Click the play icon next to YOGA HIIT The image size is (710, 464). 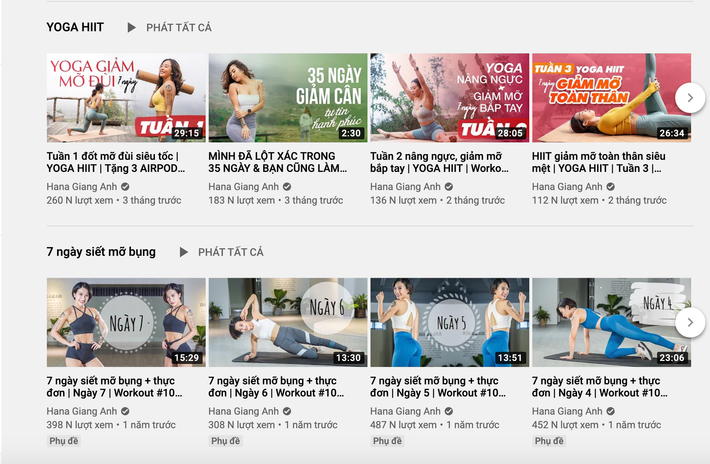click(x=131, y=28)
